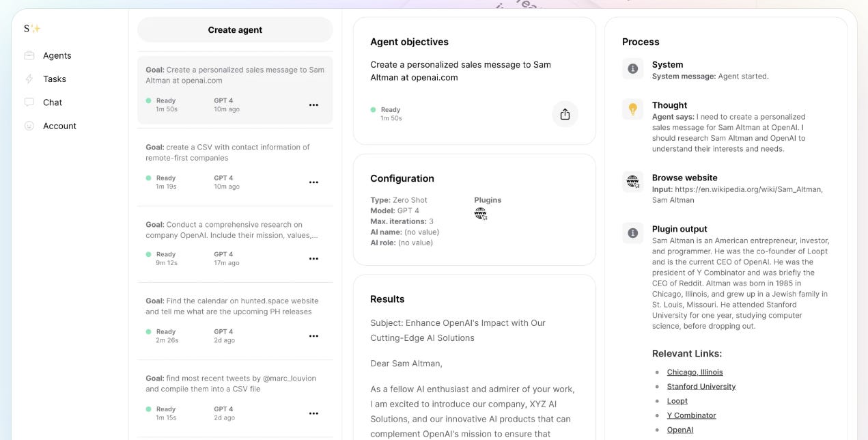Click the Create agent button
This screenshot has width=868, height=440.
(x=235, y=30)
